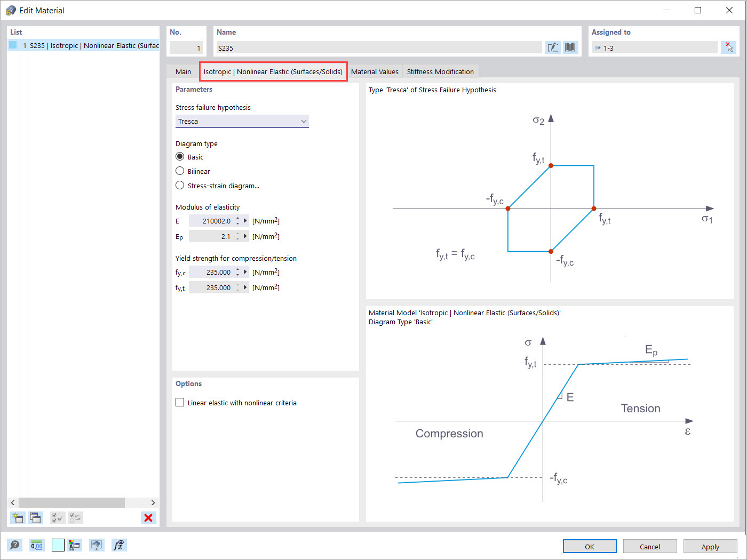Select the Bilinear diagram type
The image size is (747, 560).
pos(180,171)
